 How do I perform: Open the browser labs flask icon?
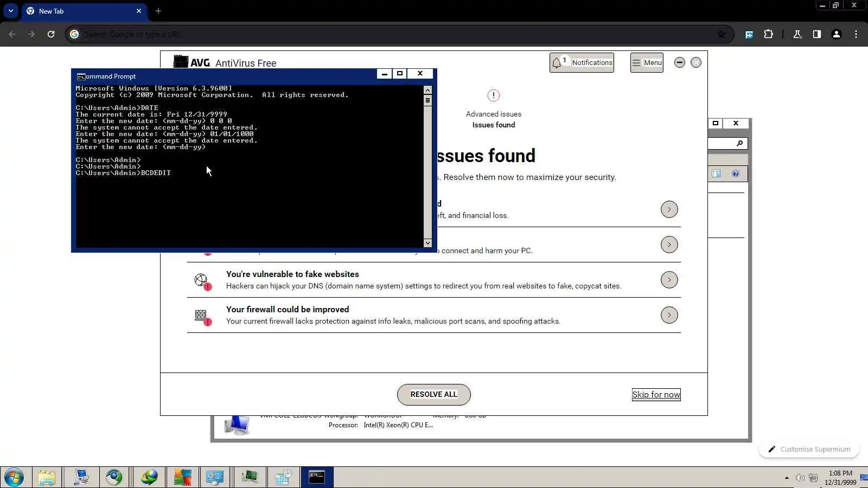tap(797, 34)
